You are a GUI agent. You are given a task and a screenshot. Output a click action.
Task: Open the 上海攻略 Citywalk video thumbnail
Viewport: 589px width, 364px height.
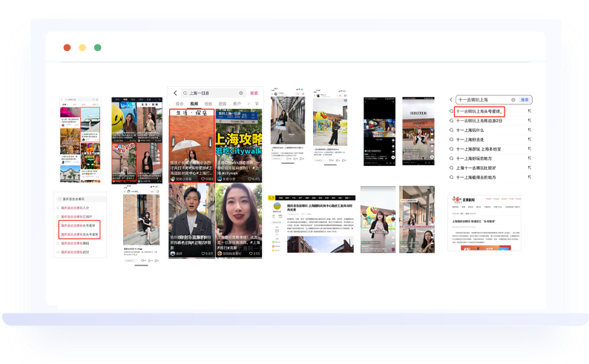238,146
